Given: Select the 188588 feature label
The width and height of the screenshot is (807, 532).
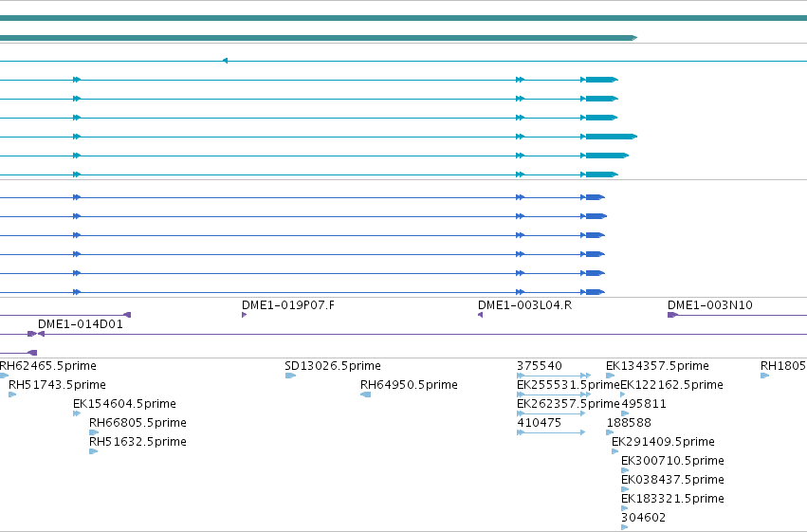Looking at the screenshot, I should pos(629,423).
